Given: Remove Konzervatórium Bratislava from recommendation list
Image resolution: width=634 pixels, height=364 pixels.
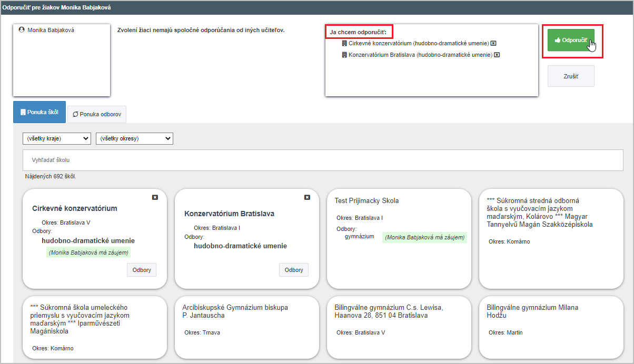Looking at the screenshot, I should [x=497, y=55].
